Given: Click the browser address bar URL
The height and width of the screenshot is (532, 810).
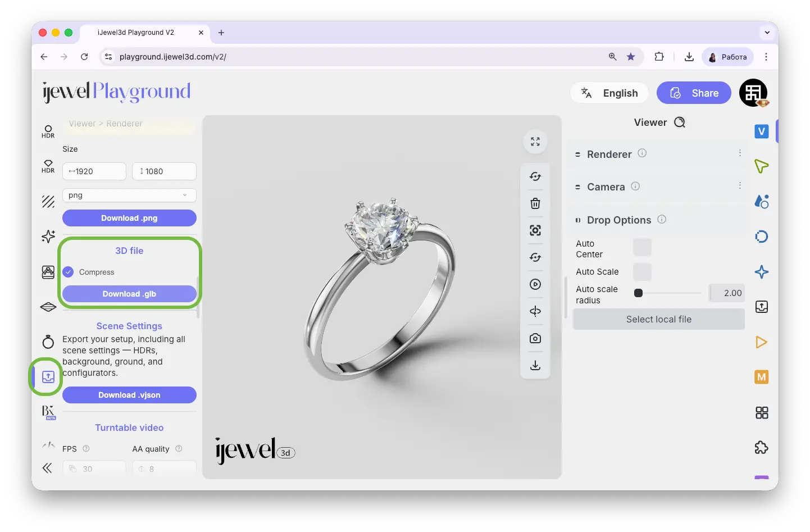Looking at the screenshot, I should point(173,57).
